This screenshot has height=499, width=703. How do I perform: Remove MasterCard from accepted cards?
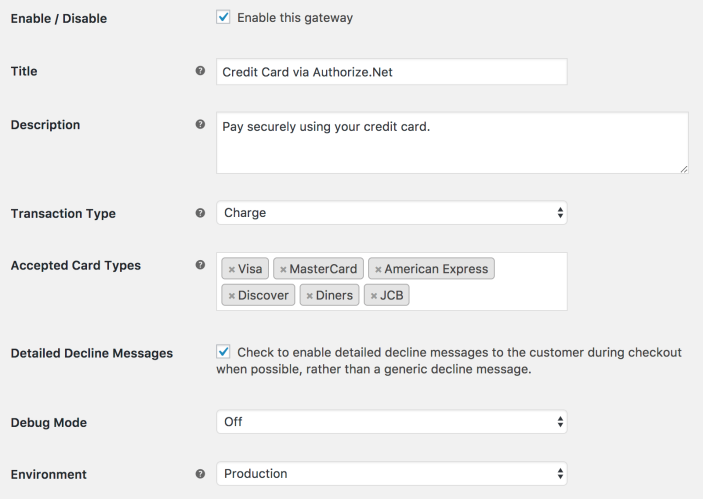[283, 269]
